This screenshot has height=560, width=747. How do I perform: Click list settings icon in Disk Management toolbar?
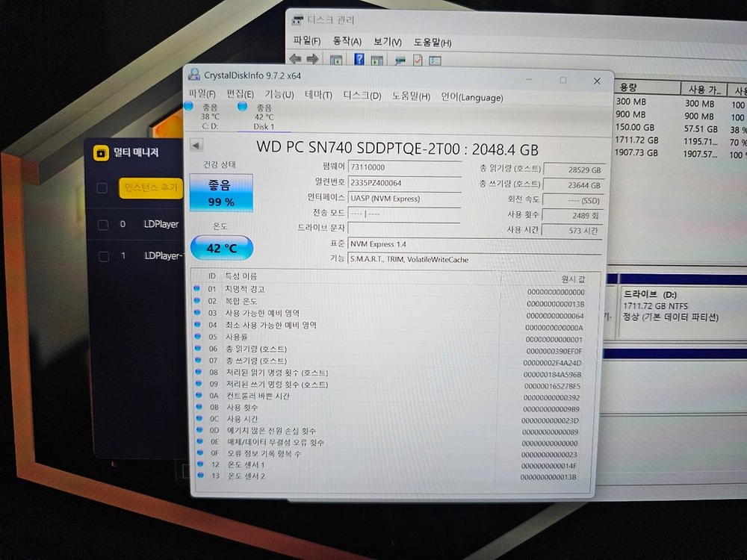click(435, 61)
